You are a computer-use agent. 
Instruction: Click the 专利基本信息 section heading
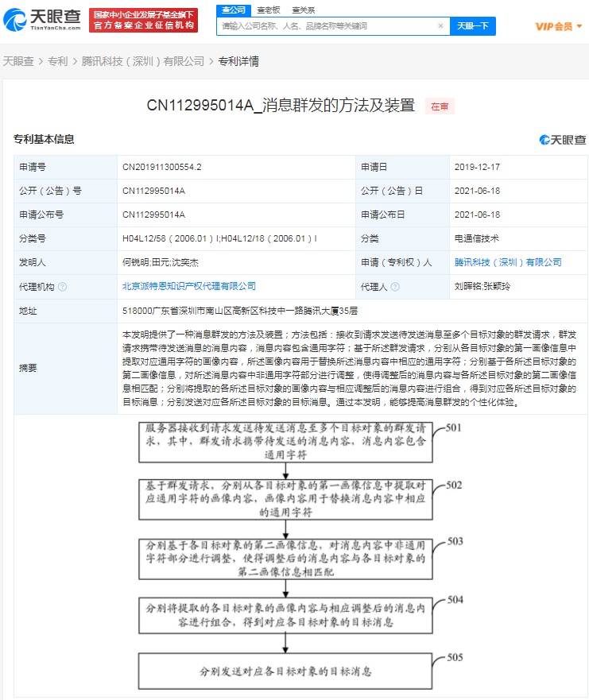[x=44, y=139]
